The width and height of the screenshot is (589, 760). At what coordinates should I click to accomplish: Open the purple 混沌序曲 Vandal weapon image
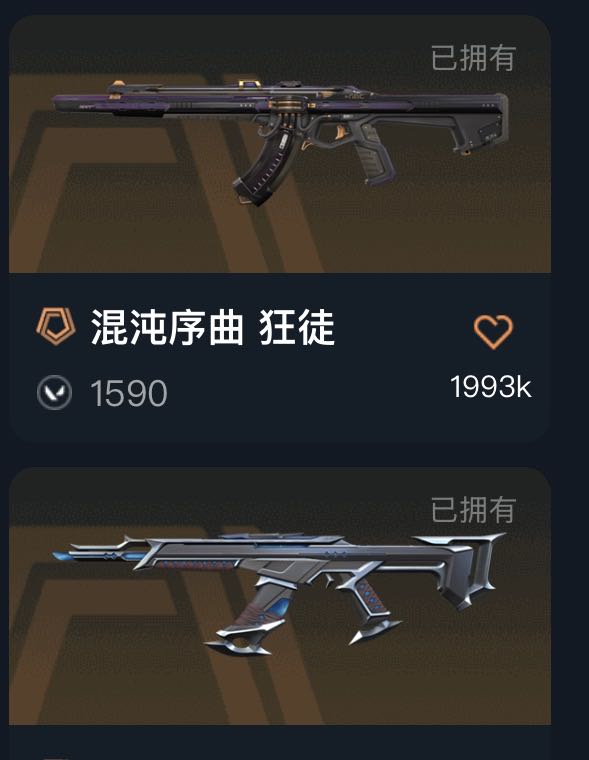tap(280, 142)
